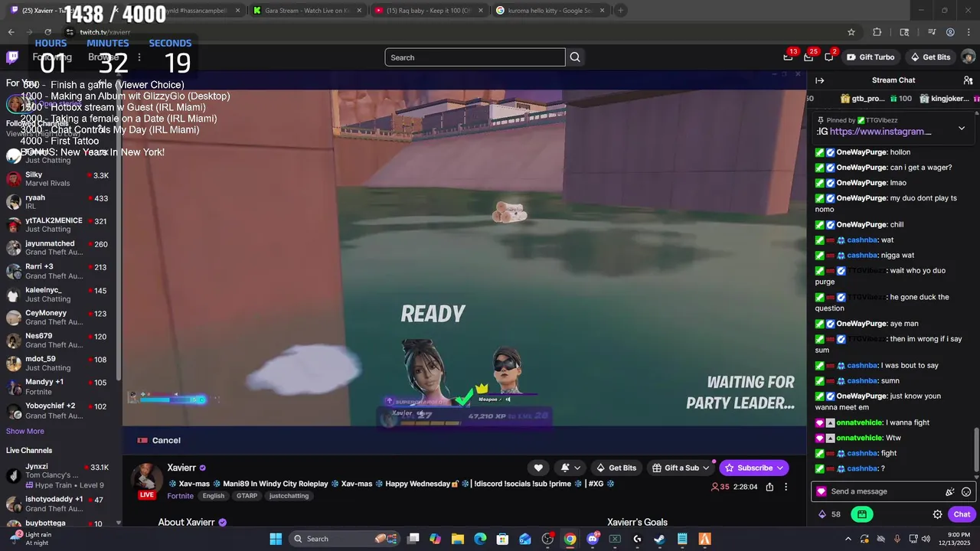Open the three-dot stream options menu
Image resolution: width=980 pixels, height=551 pixels.
[786, 487]
